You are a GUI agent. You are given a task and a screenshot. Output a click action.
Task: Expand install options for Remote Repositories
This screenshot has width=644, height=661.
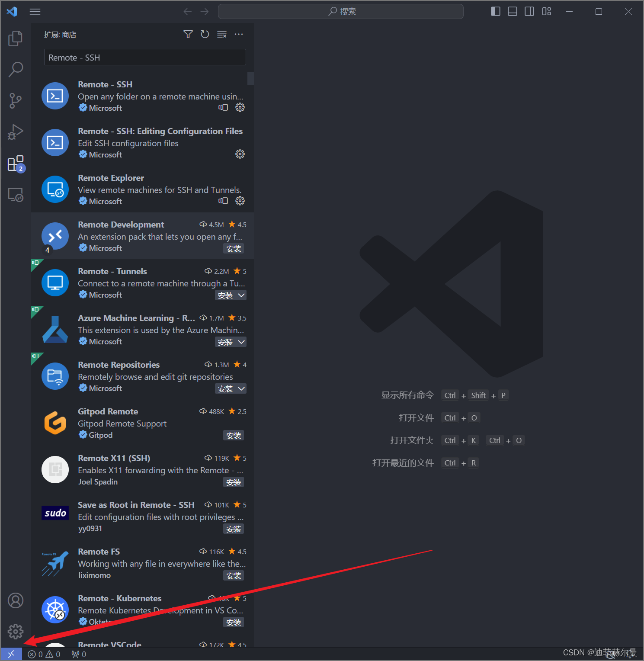[241, 389]
